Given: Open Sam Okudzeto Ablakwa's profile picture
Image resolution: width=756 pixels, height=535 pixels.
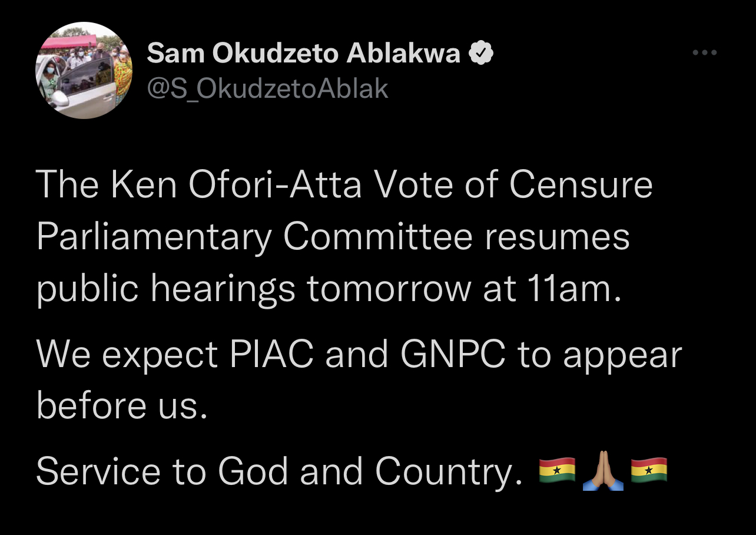Looking at the screenshot, I should pos(84,71).
